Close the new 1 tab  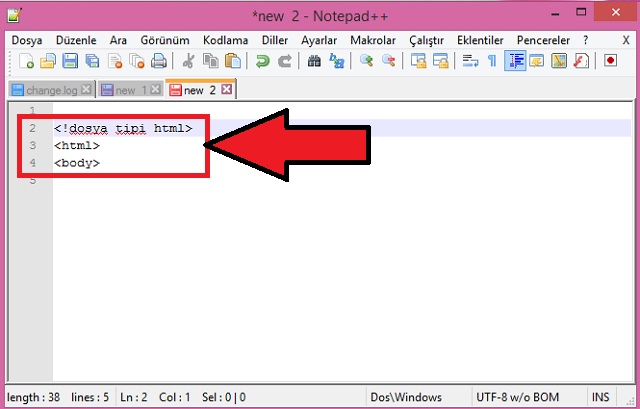tap(155, 89)
